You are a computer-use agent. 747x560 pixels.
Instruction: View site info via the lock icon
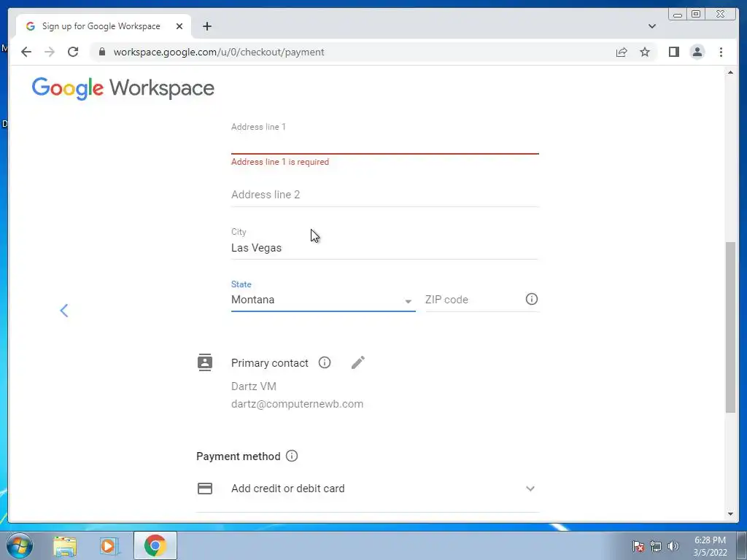coord(101,52)
